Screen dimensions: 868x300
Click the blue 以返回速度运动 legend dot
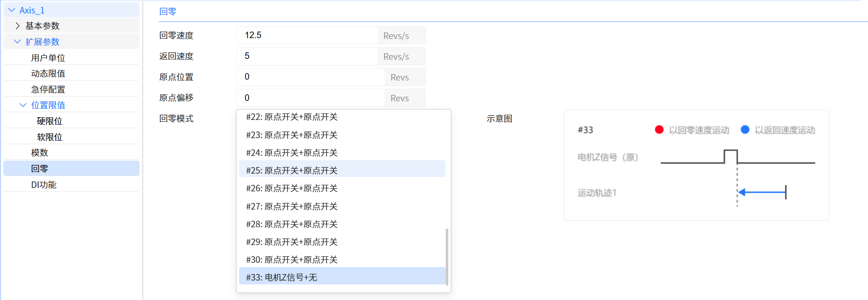pyautogui.click(x=745, y=129)
